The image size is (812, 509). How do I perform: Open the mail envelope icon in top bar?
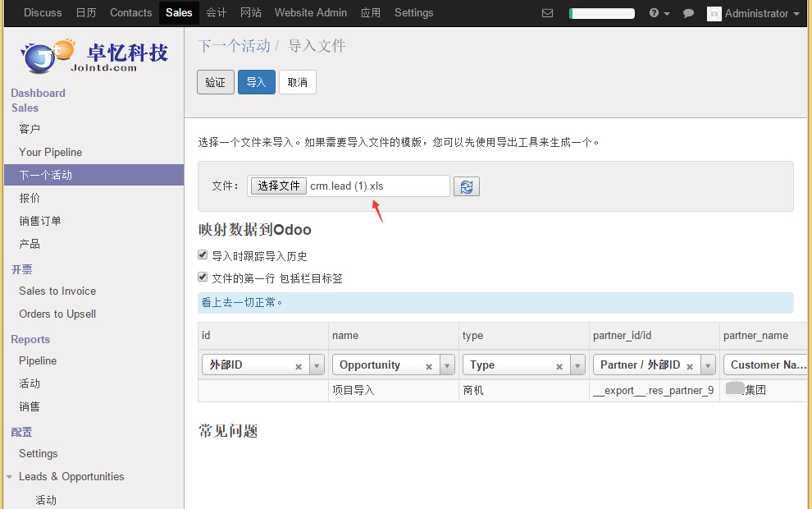(548, 13)
